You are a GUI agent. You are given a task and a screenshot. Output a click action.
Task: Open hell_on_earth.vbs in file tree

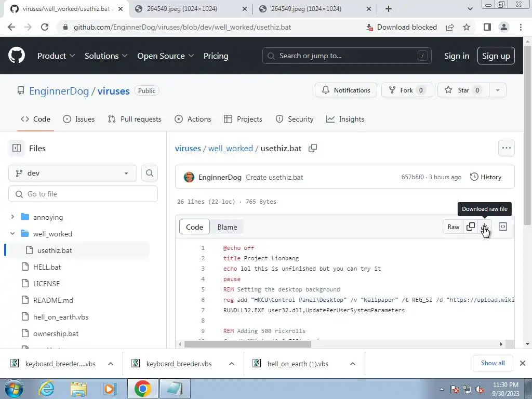(x=61, y=317)
